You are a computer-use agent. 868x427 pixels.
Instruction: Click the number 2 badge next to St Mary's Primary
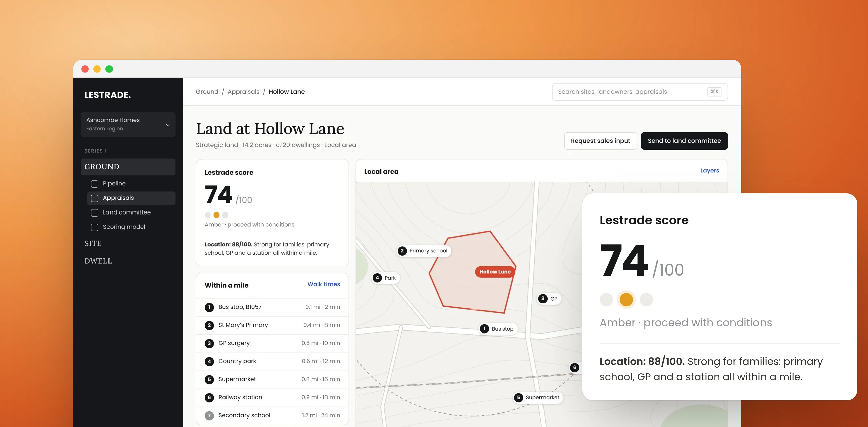pyautogui.click(x=209, y=325)
